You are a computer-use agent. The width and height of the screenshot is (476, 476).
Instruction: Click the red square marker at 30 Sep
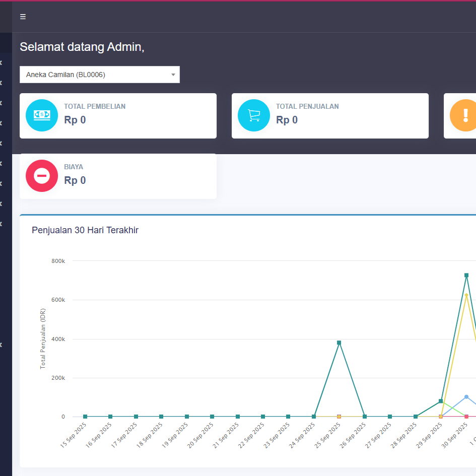point(466,417)
